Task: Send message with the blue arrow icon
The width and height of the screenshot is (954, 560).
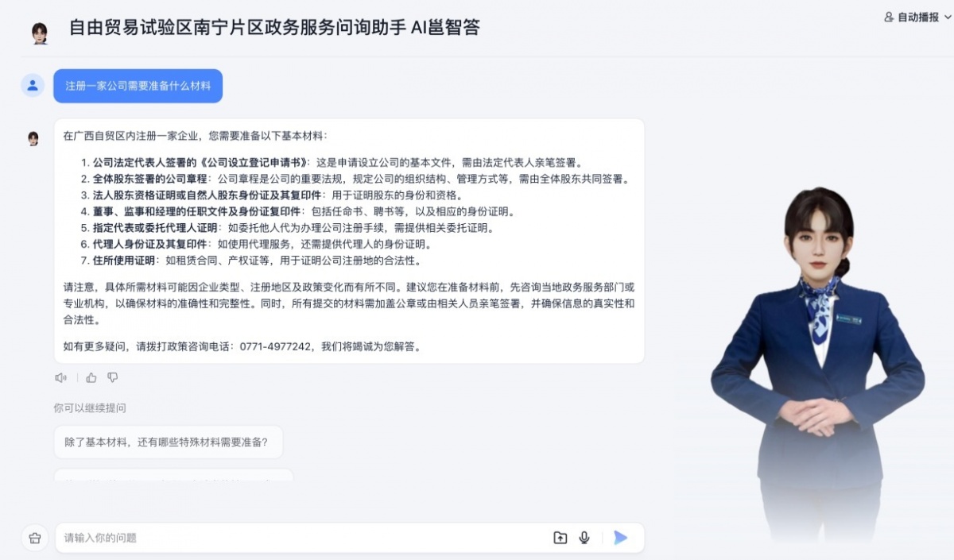Action: pyautogui.click(x=620, y=538)
